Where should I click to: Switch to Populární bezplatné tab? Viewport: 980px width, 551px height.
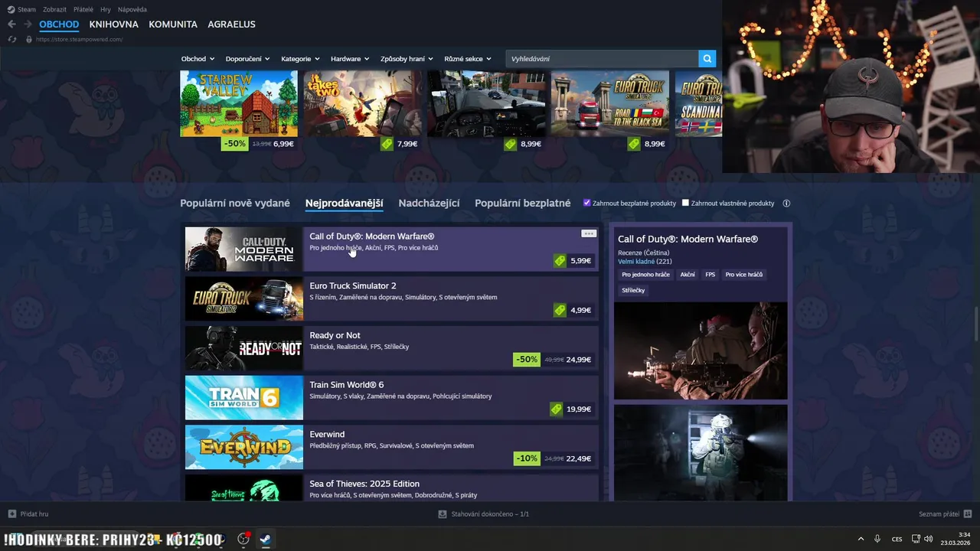pyautogui.click(x=523, y=203)
